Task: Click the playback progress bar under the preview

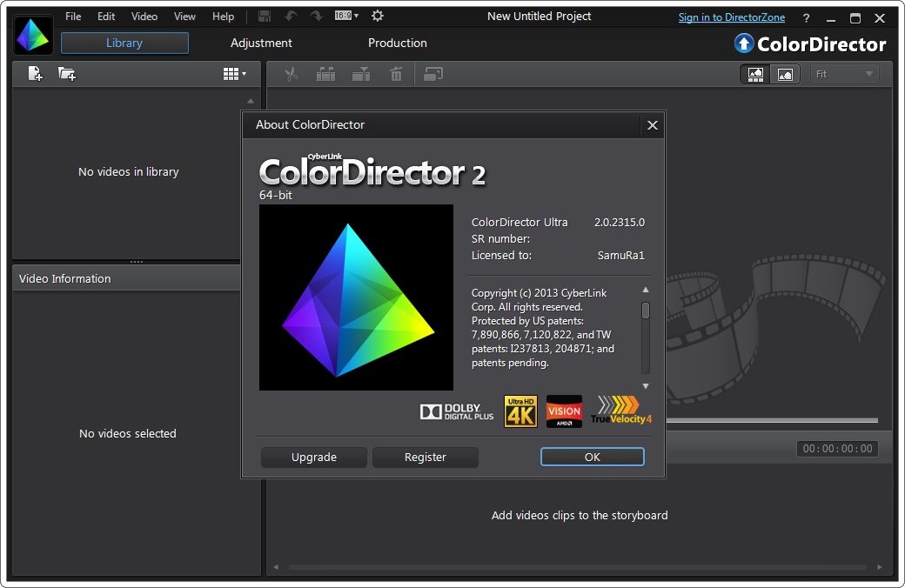Action: tap(772, 420)
